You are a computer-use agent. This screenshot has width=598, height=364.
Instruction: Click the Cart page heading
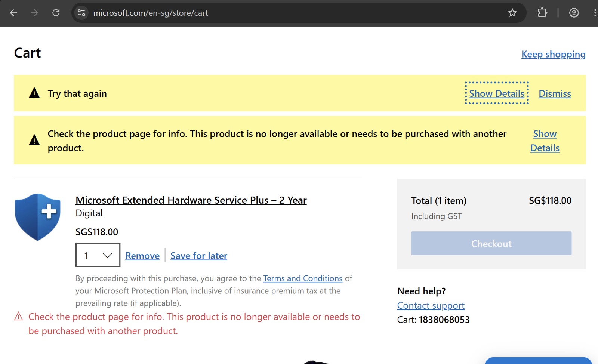coord(27,53)
